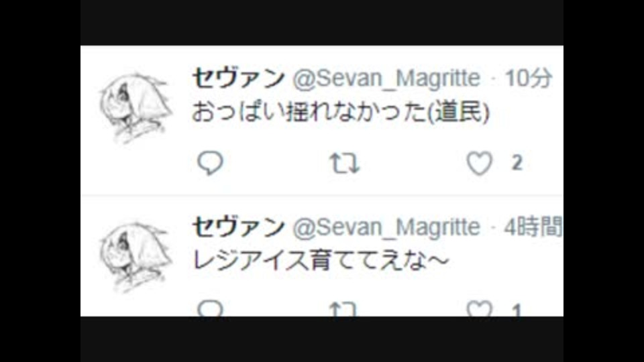Open tweet text レジアイス育ててえな～
This screenshot has width=644, height=362.
pos(321,261)
